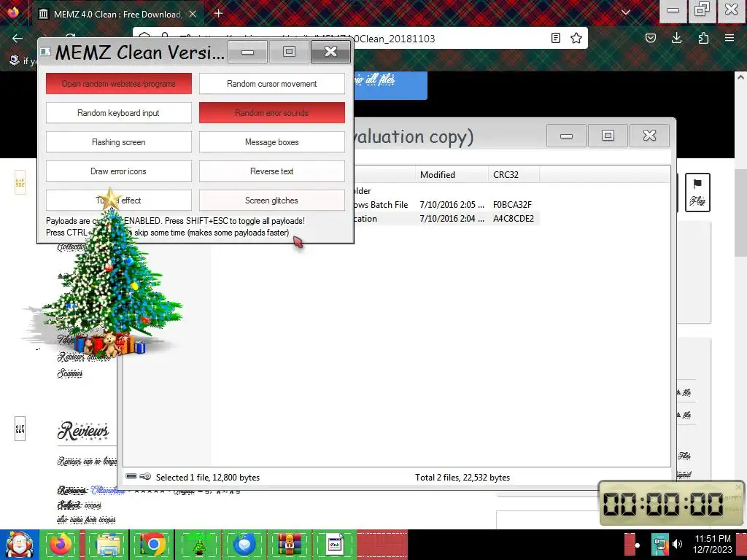Select the file with CRC32 F0BCA32F
Screen dimensions: 747x560
pos(512,205)
